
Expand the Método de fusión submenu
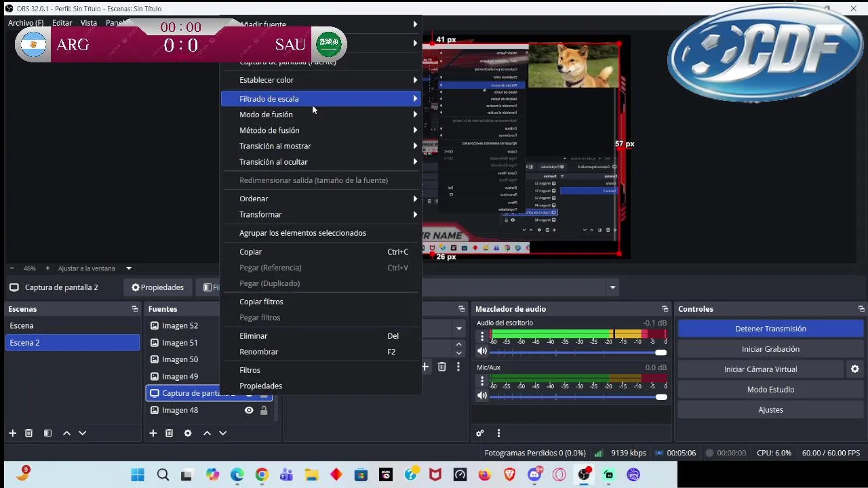click(x=321, y=130)
